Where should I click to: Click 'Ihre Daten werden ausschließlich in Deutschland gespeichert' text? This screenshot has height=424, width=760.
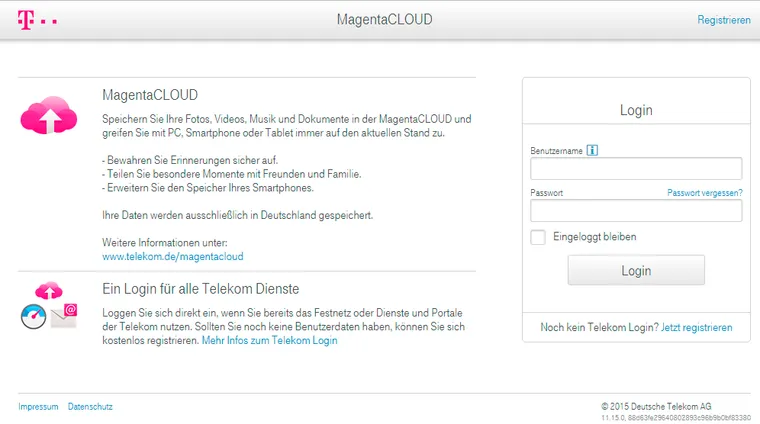pos(238,215)
